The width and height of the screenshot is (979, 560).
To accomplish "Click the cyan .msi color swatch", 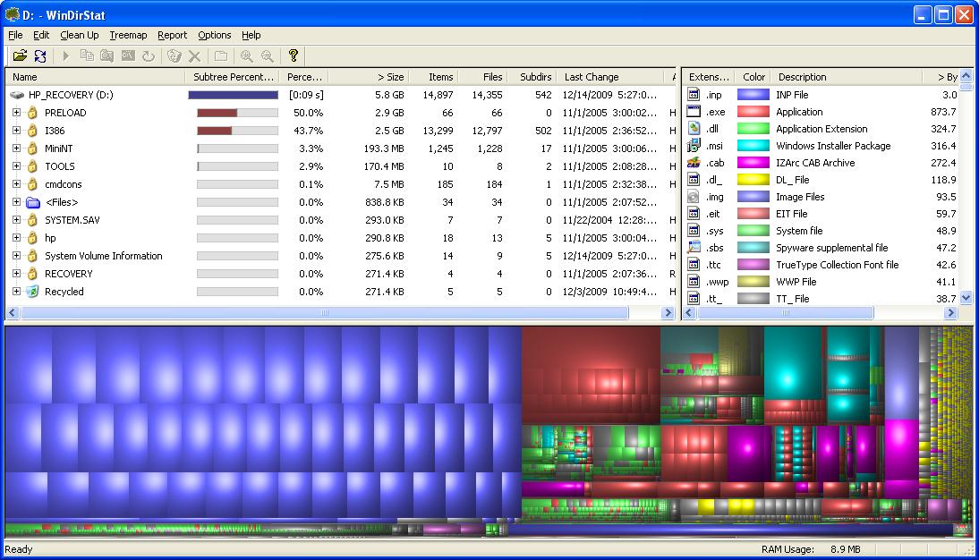I will [753, 146].
